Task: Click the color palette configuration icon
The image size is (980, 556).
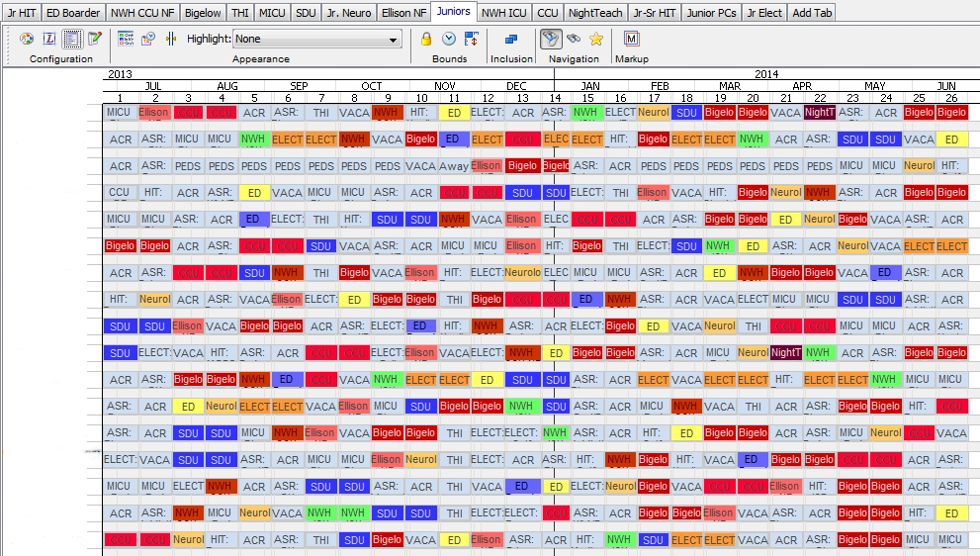Action: pyautogui.click(x=27, y=39)
